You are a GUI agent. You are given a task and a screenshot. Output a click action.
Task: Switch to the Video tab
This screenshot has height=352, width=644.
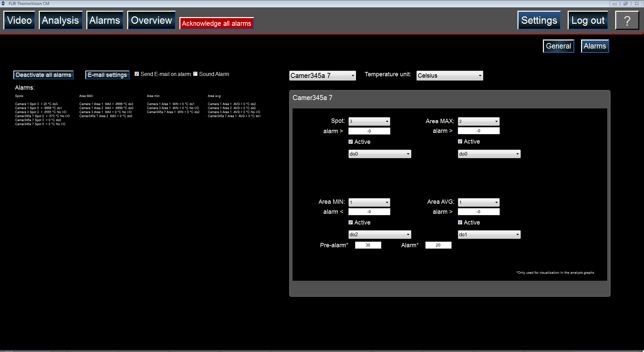point(19,20)
